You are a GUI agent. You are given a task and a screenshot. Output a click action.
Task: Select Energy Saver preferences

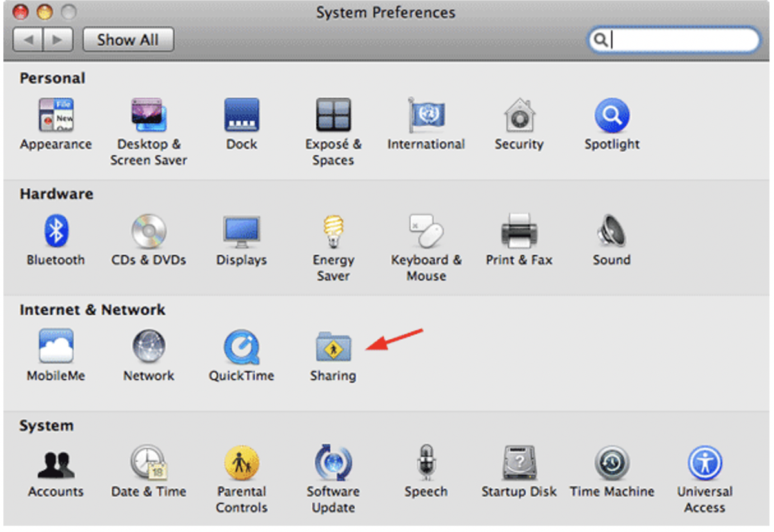(333, 232)
